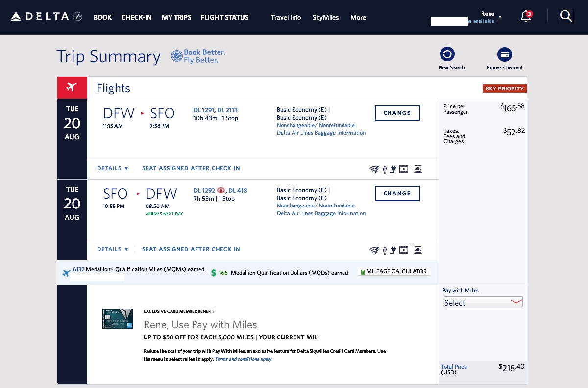Screen dimensions: 588x388
Task: Click the red alert icon next to DL 1292
Action: pos(220,190)
